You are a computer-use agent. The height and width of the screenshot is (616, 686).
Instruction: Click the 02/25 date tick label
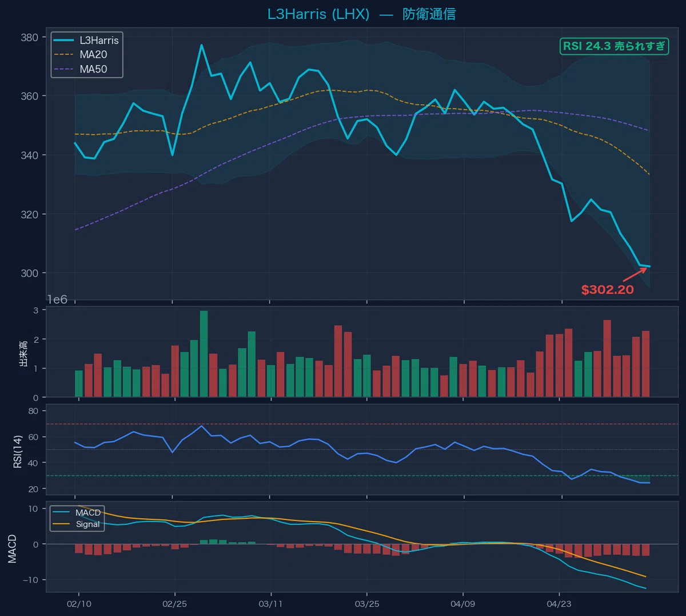174,604
